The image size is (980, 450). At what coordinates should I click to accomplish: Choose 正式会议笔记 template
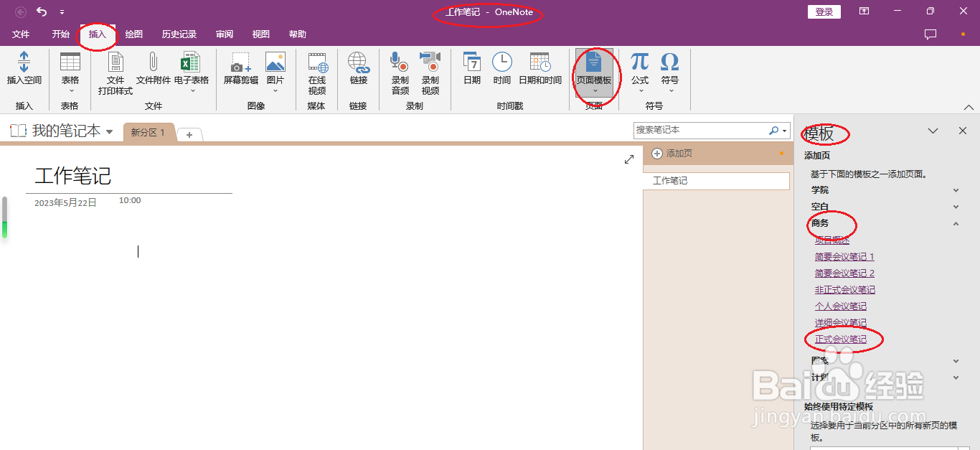pyautogui.click(x=841, y=339)
